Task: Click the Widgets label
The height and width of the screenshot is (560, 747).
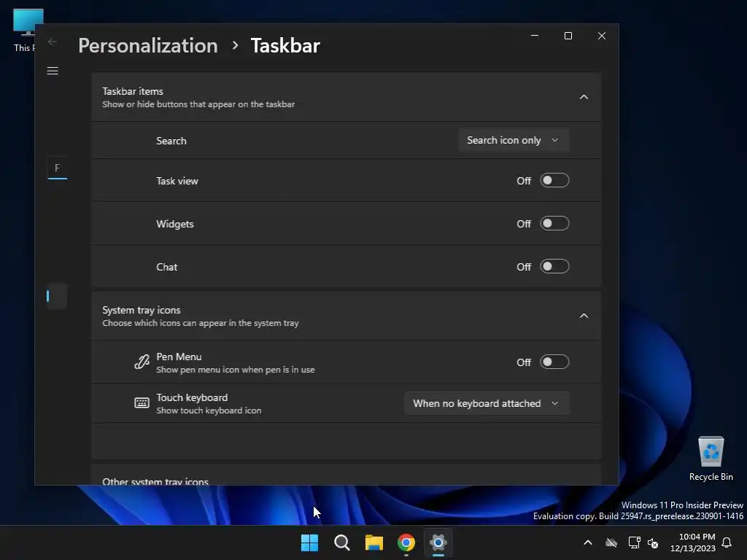Action: tap(175, 224)
